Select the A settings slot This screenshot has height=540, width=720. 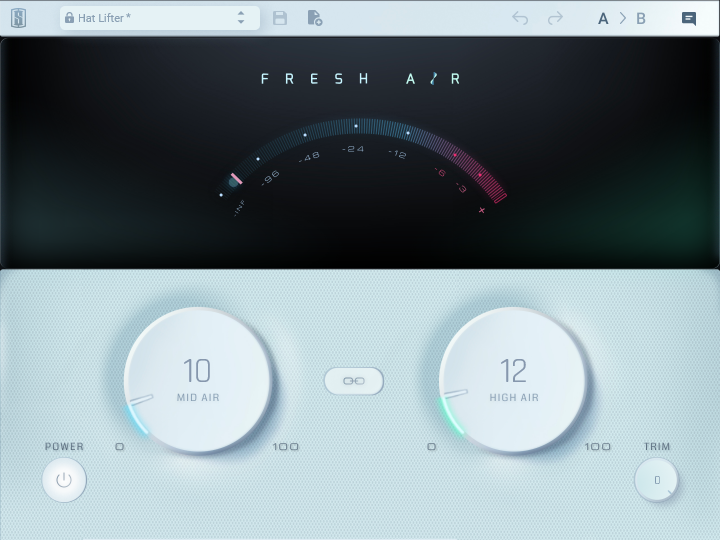[x=603, y=19]
